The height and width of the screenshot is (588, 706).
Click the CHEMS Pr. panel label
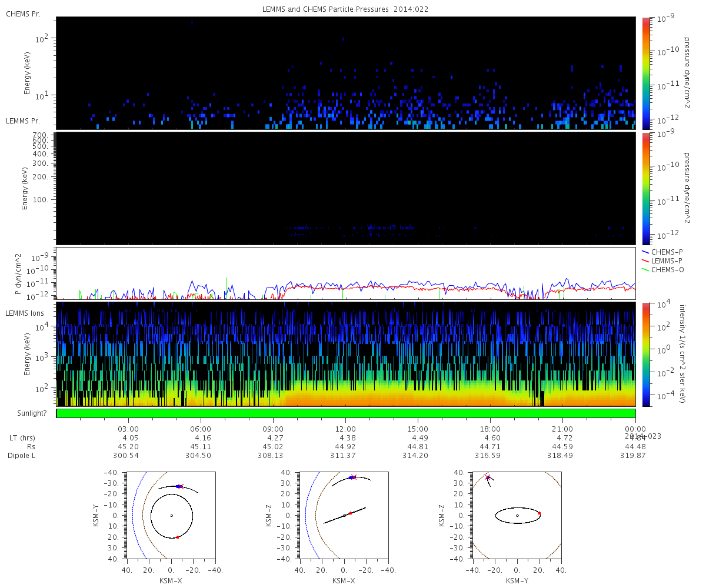click(23, 14)
